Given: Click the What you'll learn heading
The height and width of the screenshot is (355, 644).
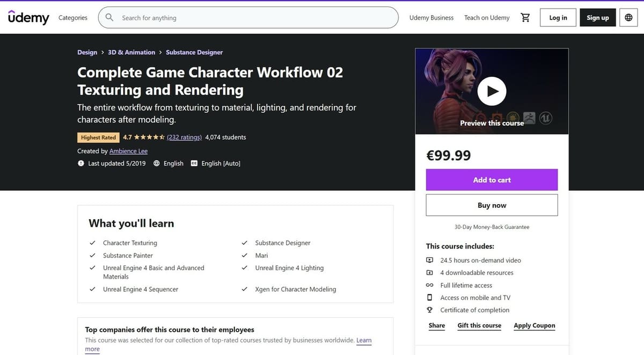Looking at the screenshot, I should pos(131,223).
